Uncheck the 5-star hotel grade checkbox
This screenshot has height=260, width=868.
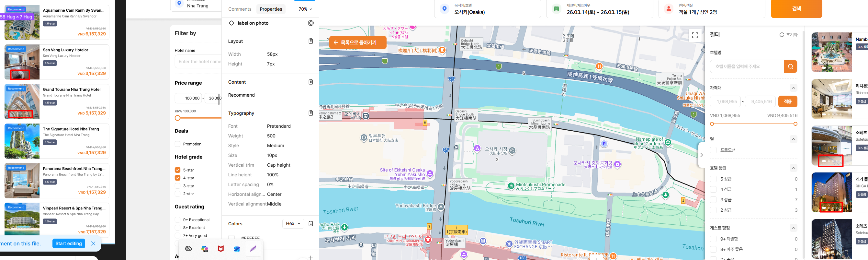(177, 170)
